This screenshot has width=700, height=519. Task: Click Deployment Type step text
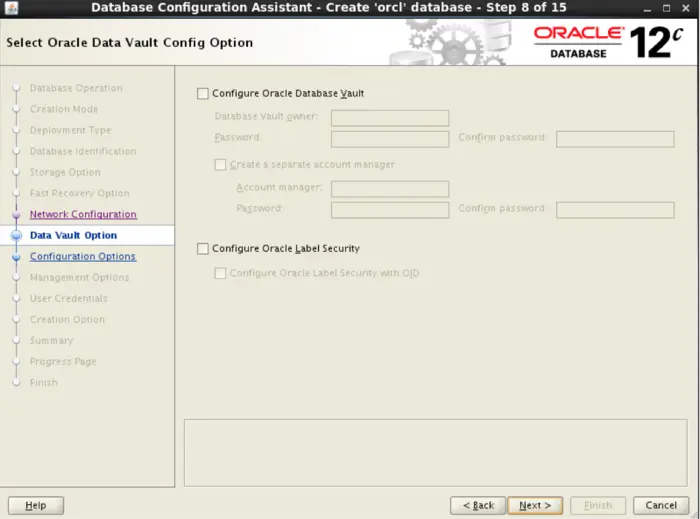click(x=71, y=130)
